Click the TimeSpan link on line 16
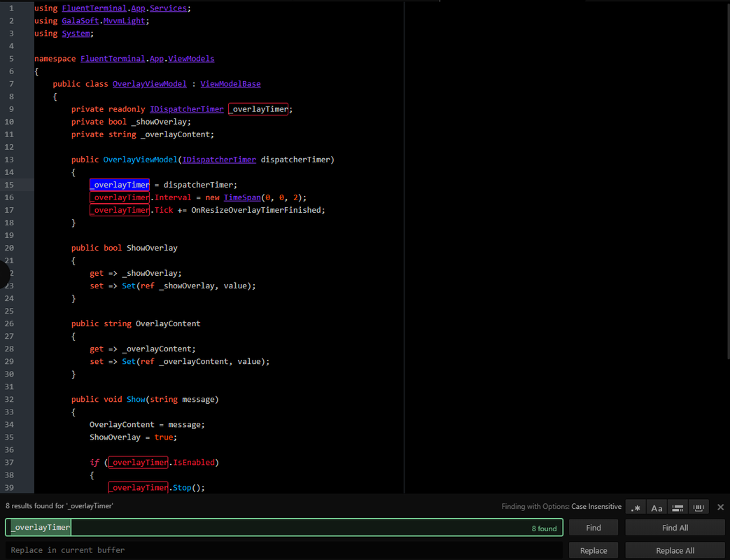The width and height of the screenshot is (730, 560). 242,197
